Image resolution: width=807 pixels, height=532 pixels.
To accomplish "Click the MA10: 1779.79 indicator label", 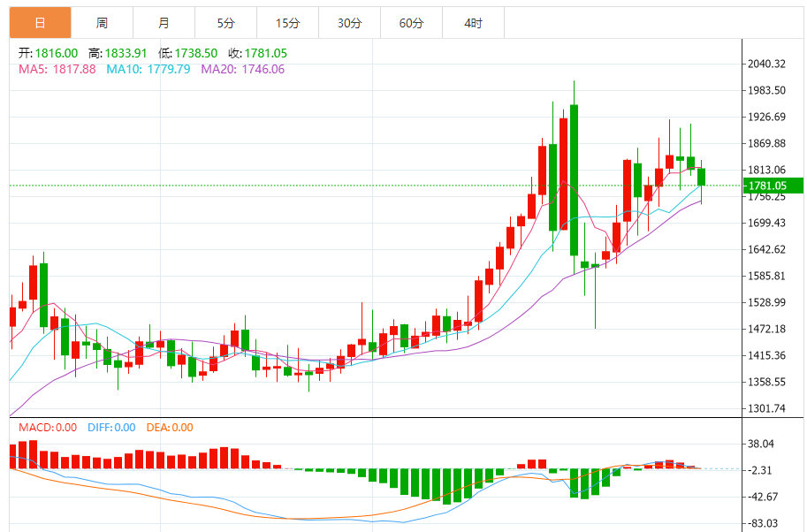I will [148, 69].
